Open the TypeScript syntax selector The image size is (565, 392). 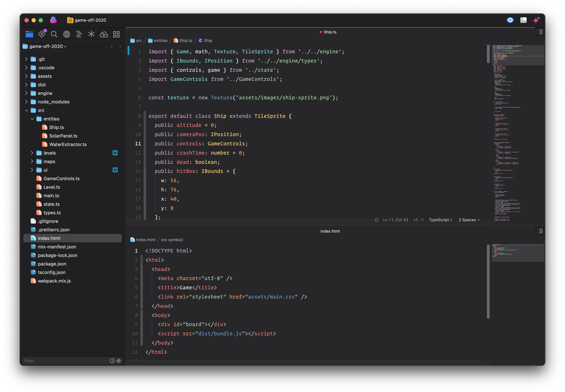[x=440, y=220]
